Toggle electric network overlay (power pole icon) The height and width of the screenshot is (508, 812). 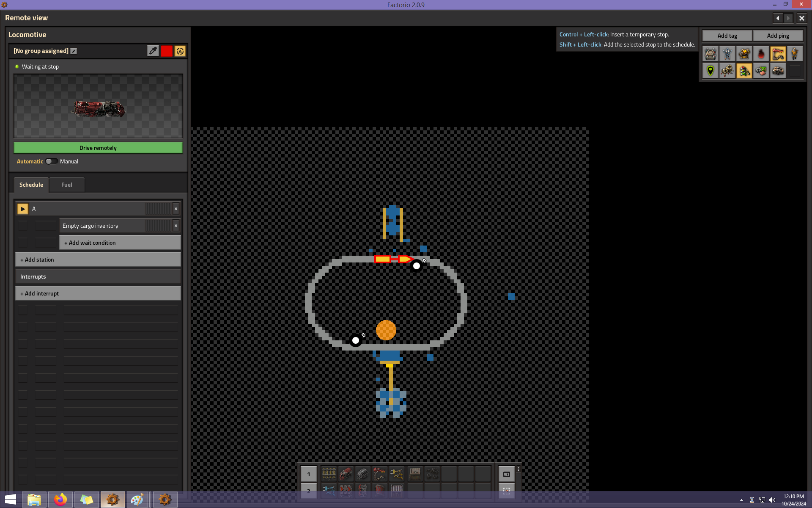[x=727, y=54]
